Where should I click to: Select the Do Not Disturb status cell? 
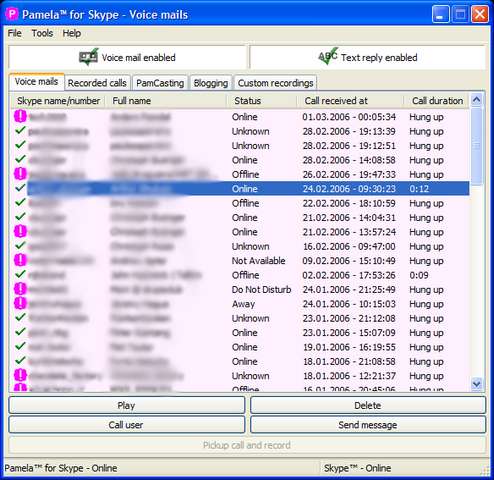tap(261, 290)
